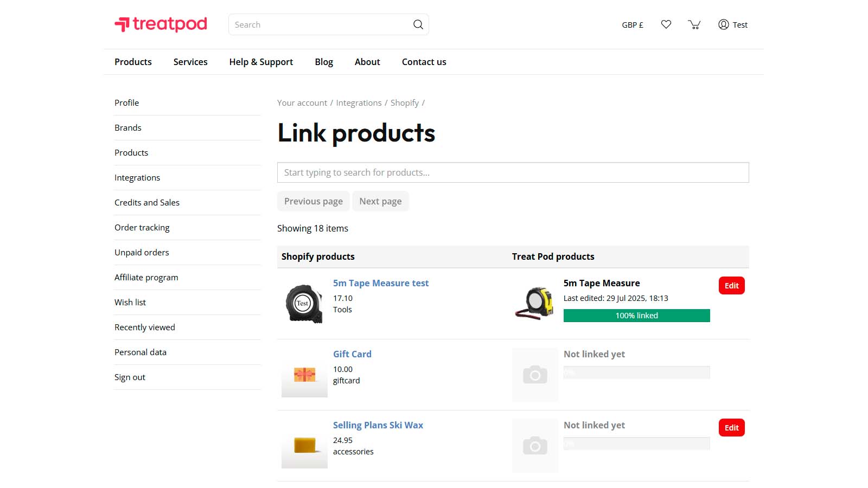Open Brands in the account sidebar
This screenshot has height=488, width=868.
click(x=128, y=127)
